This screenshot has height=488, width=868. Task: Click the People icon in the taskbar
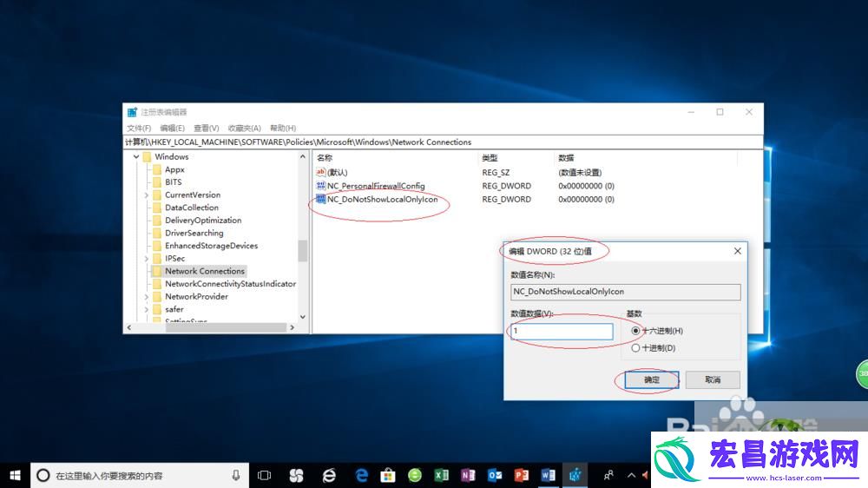tap(608, 475)
